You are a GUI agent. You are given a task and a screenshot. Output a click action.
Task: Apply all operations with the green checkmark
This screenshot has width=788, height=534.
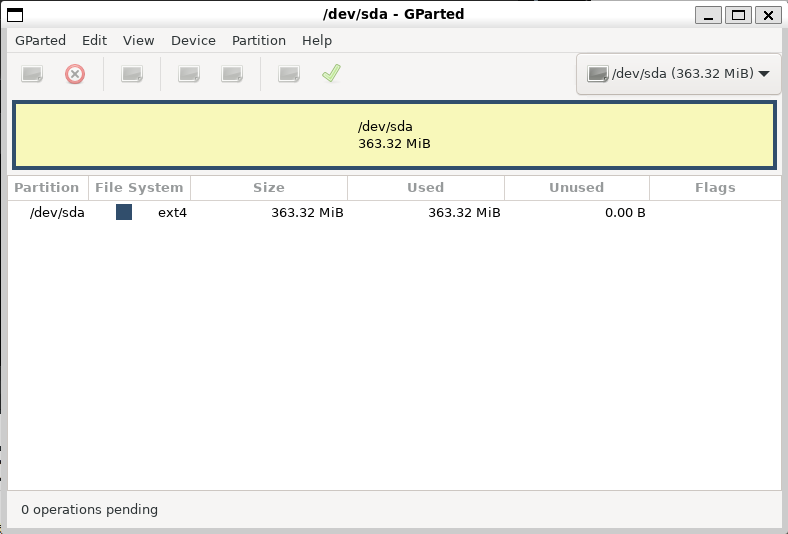point(332,73)
